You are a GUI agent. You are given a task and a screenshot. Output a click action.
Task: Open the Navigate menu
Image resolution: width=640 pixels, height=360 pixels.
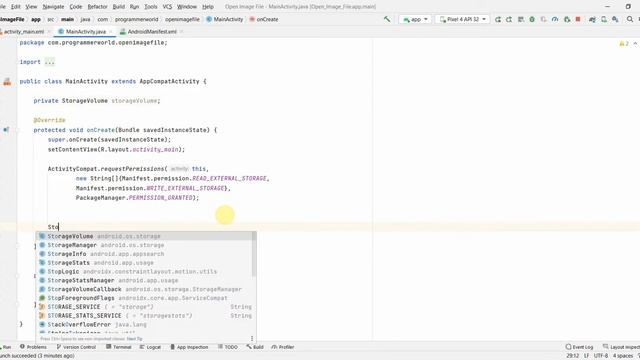point(53,7)
